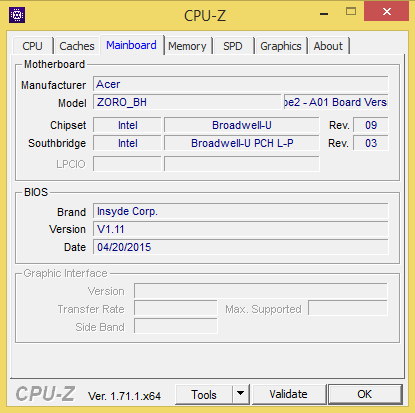The height and width of the screenshot is (413, 415).
Task: Close the CPU-Z window
Action: tap(387, 12)
